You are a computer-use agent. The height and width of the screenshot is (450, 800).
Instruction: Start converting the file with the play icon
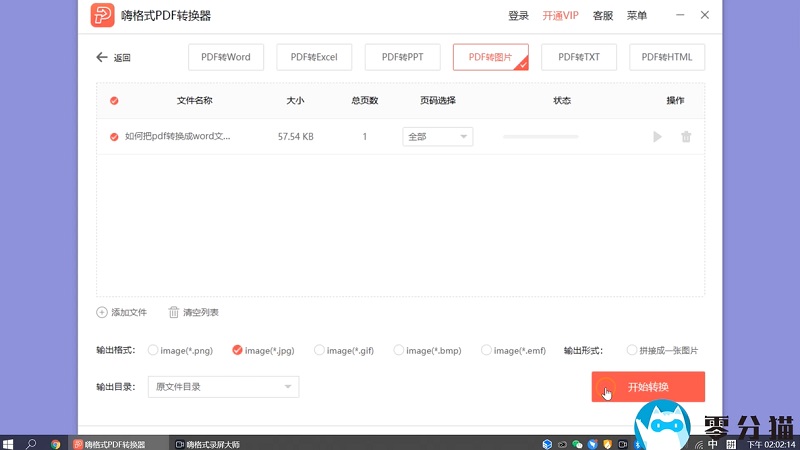click(x=657, y=137)
